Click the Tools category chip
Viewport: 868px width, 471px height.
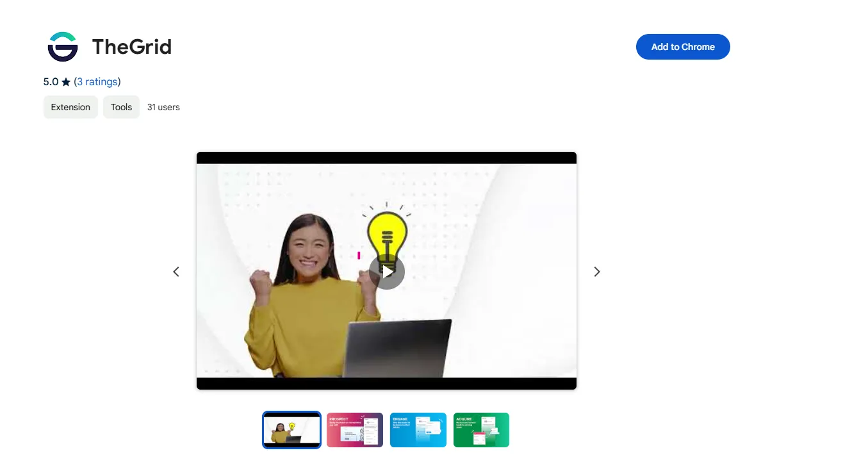[x=121, y=107]
